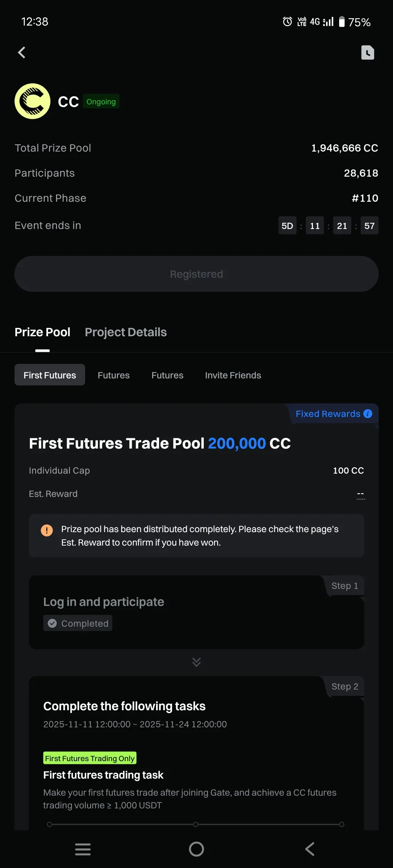Select the Invite Friends pool tab
This screenshot has width=393, height=868.
pos(233,375)
